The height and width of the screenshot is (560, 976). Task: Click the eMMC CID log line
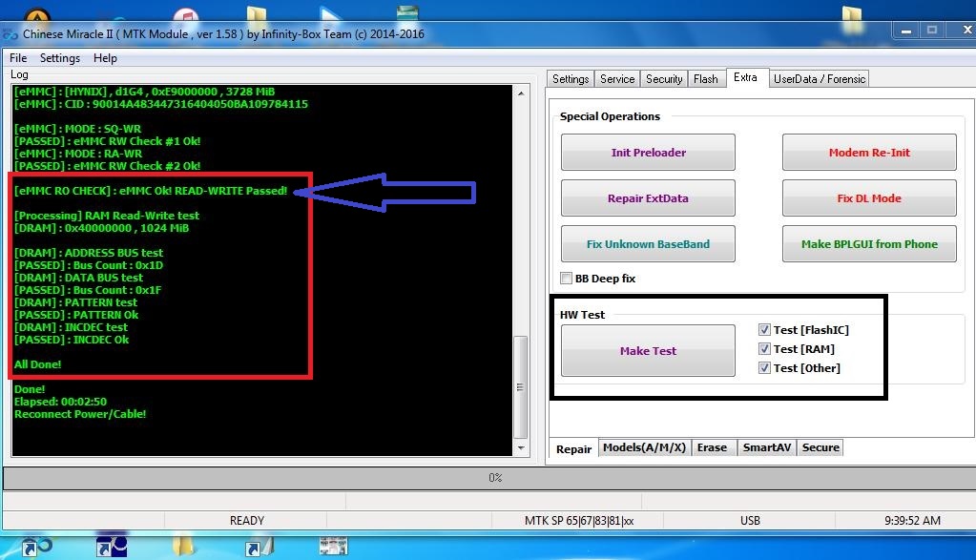click(x=161, y=104)
